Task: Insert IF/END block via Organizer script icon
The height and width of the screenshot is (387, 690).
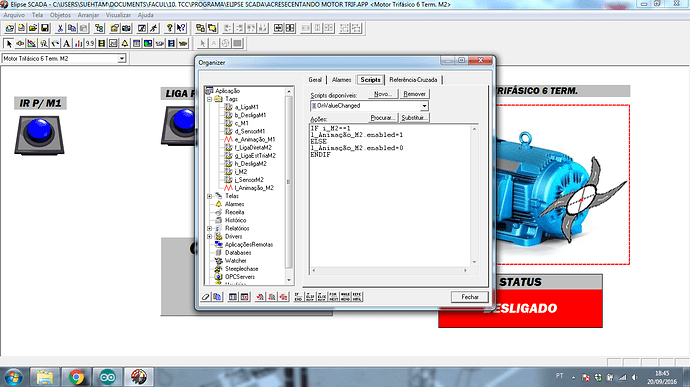Action: tap(298, 297)
